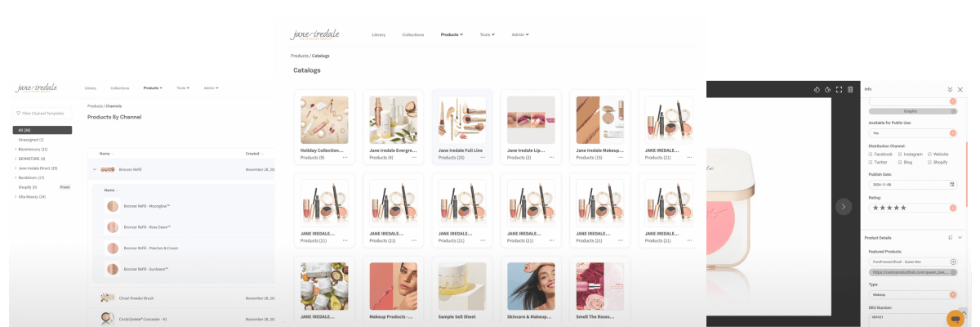Collapse all sections with the Info double chevron

pos(950,89)
